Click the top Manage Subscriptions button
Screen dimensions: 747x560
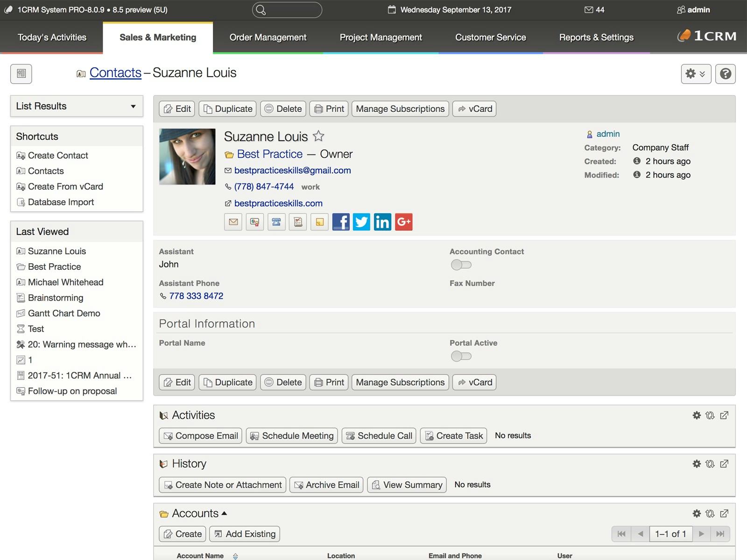pyautogui.click(x=400, y=109)
